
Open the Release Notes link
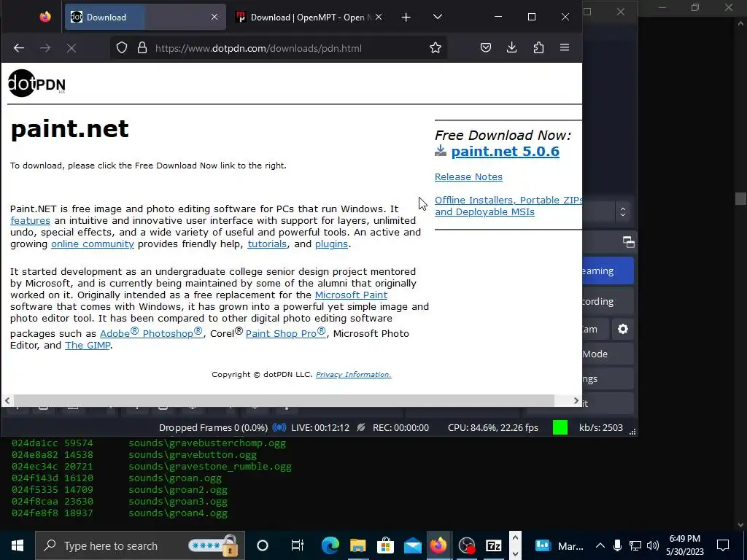[x=468, y=176]
